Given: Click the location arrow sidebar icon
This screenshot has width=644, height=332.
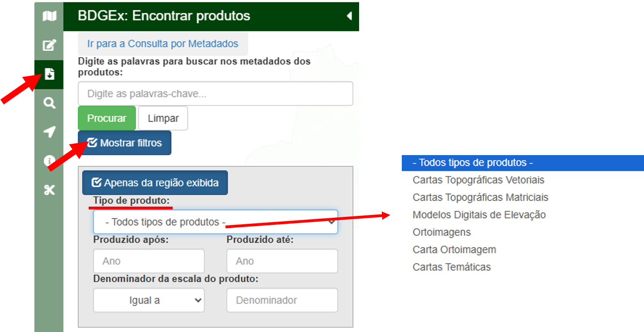Looking at the screenshot, I should (x=49, y=132).
